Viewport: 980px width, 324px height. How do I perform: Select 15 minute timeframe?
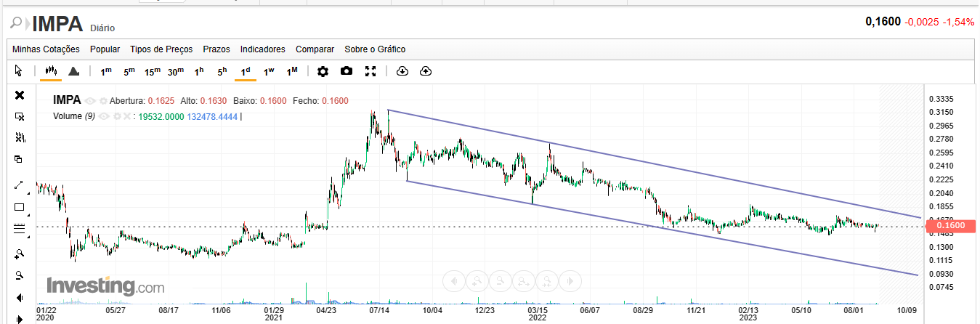click(153, 71)
